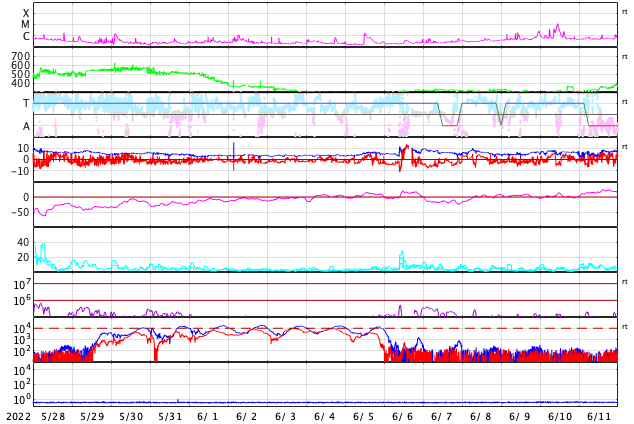The width and height of the screenshot is (634, 424).
Task: Click the '10^0' tick label
Action: tap(22, 399)
